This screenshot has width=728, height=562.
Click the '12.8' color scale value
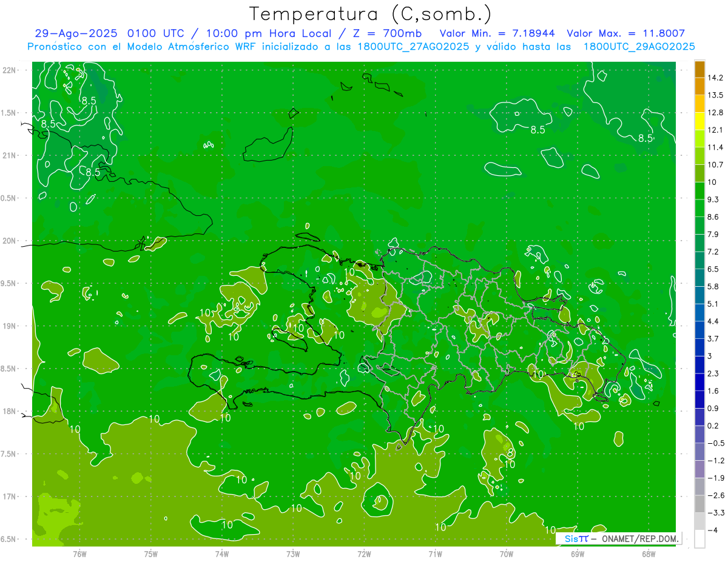[715, 113]
